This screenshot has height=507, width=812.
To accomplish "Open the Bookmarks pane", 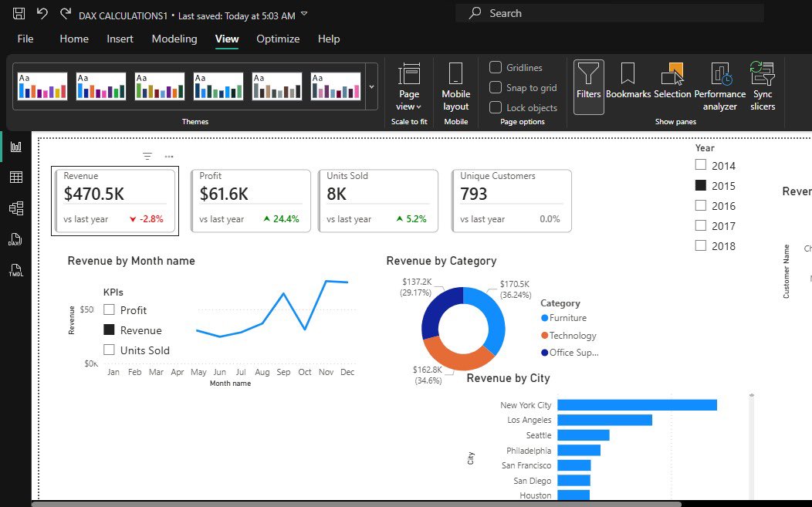I will (628, 81).
